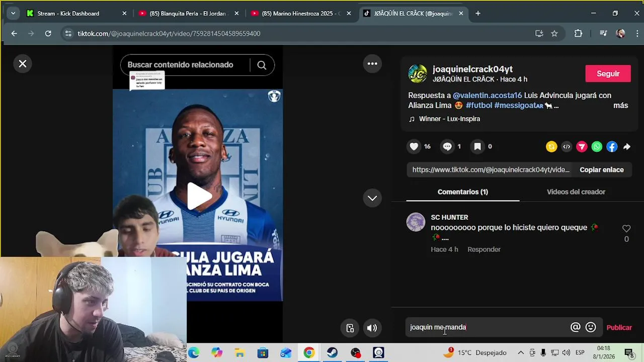644x362 pixels.
Task: Open emoji picker in comment box
Action: tap(591, 327)
